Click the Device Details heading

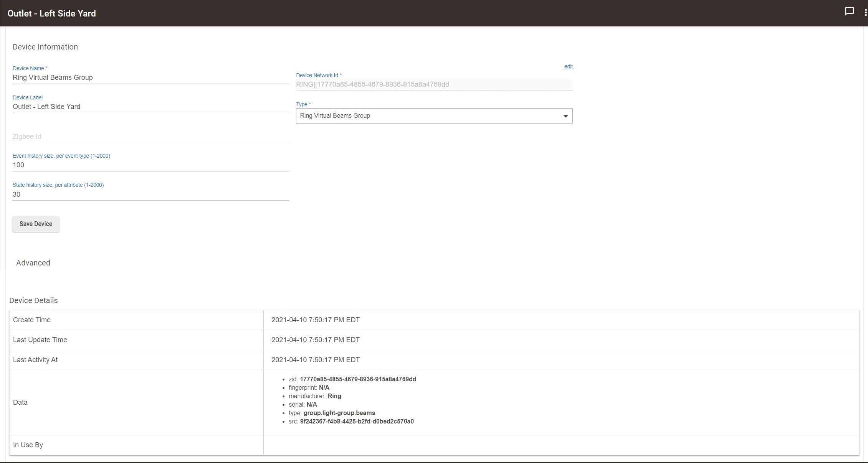(x=33, y=300)
